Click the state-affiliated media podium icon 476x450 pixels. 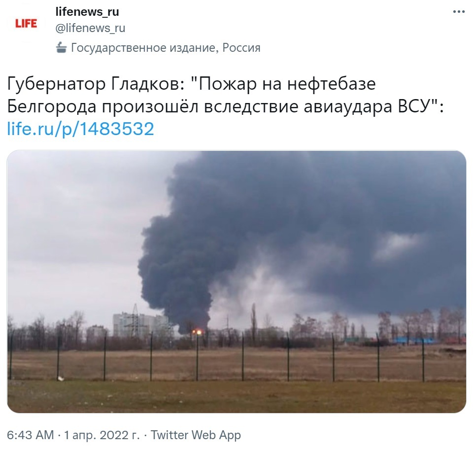tap(61, 48)
